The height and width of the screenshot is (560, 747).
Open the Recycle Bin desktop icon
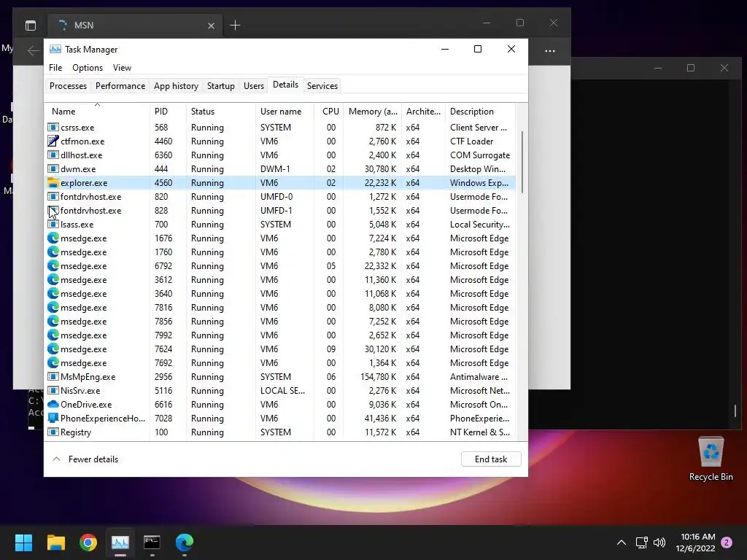[711, 458]
